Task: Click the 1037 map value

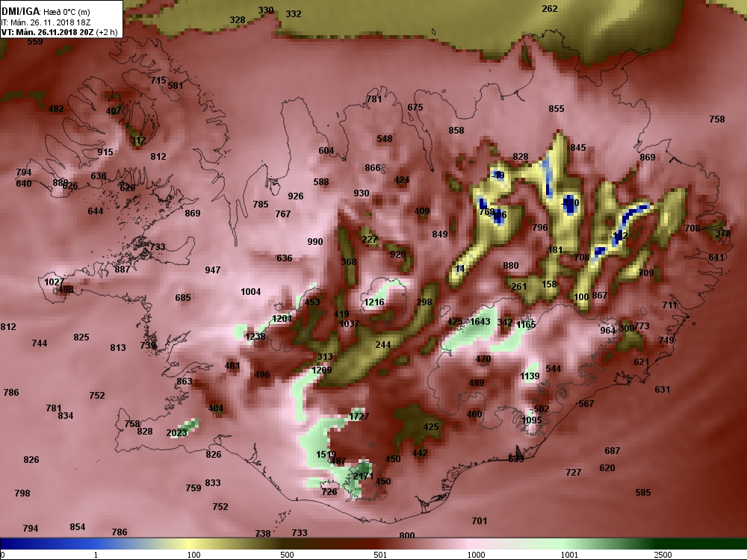Action: (349, 324)
